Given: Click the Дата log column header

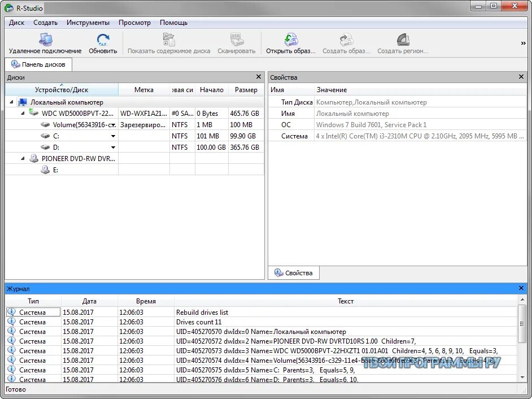Looking at the screenshot, I should (x=89, y=301).
